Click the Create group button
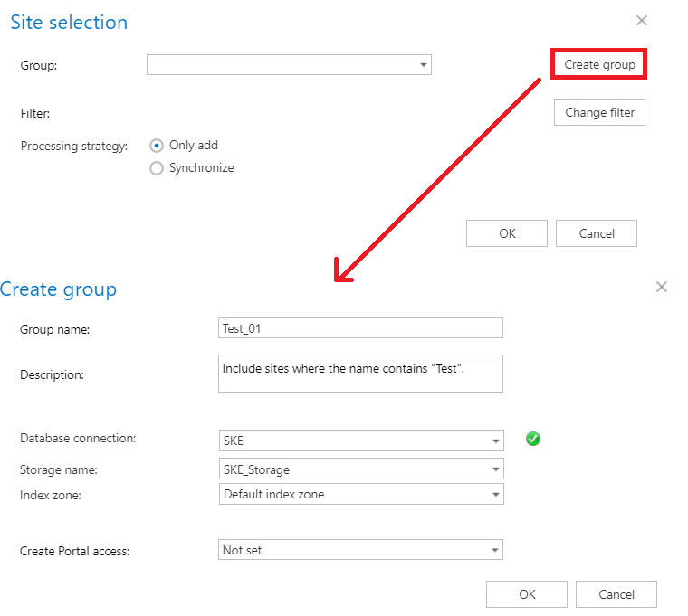 click(x=599, y=65)
